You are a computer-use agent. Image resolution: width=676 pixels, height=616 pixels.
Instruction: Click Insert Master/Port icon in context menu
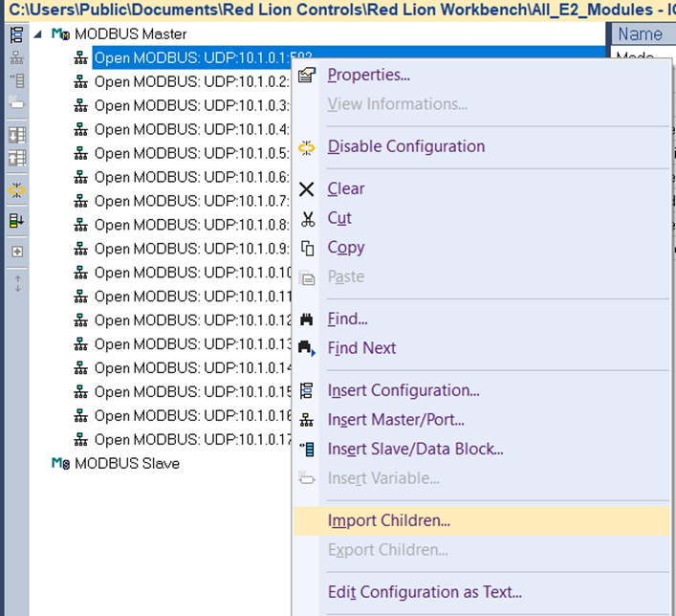pyautogui.click(x=307, y=420)
